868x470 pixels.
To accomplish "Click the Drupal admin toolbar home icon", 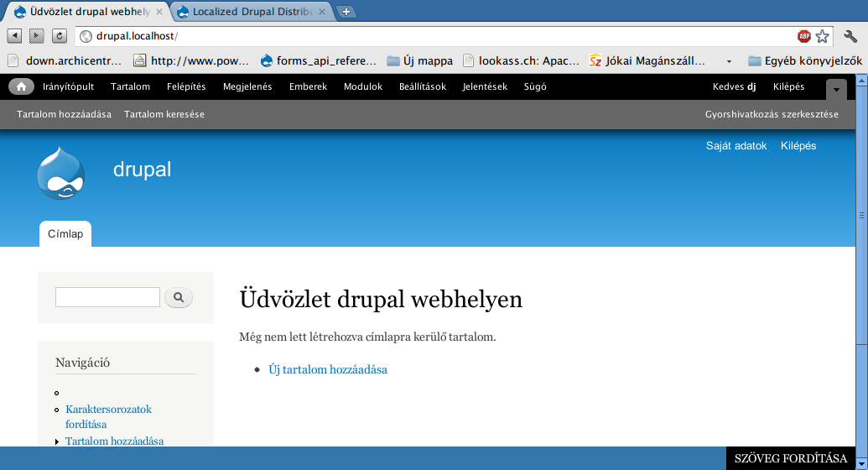I will [21, 86].
